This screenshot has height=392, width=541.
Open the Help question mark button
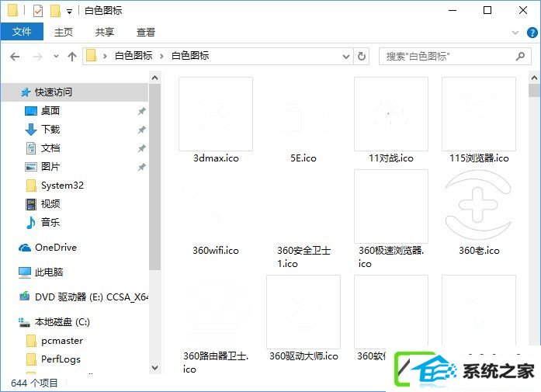(x=532, y=33)
